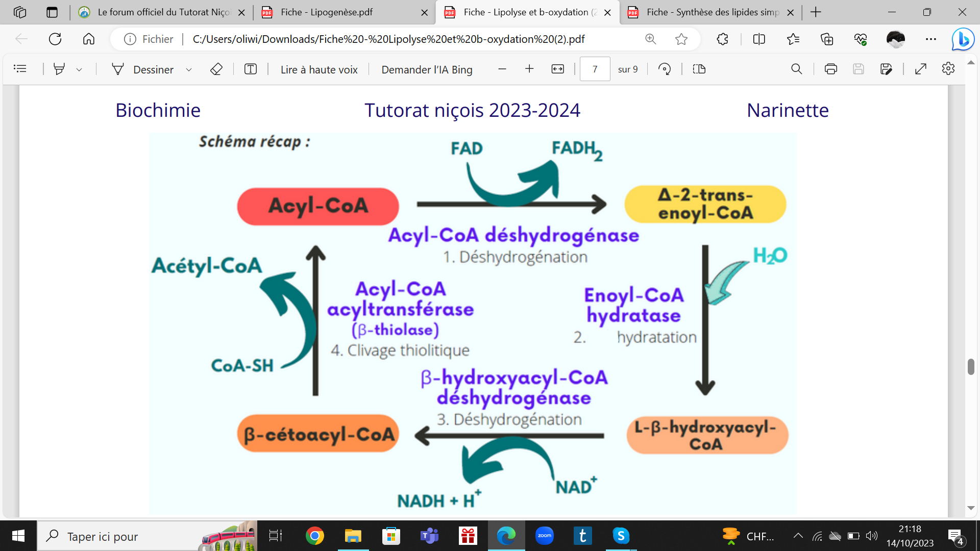This screenshot has height=551, width=980.
Task: Toggle split screen in browser
Action: [x=759, y=39]
